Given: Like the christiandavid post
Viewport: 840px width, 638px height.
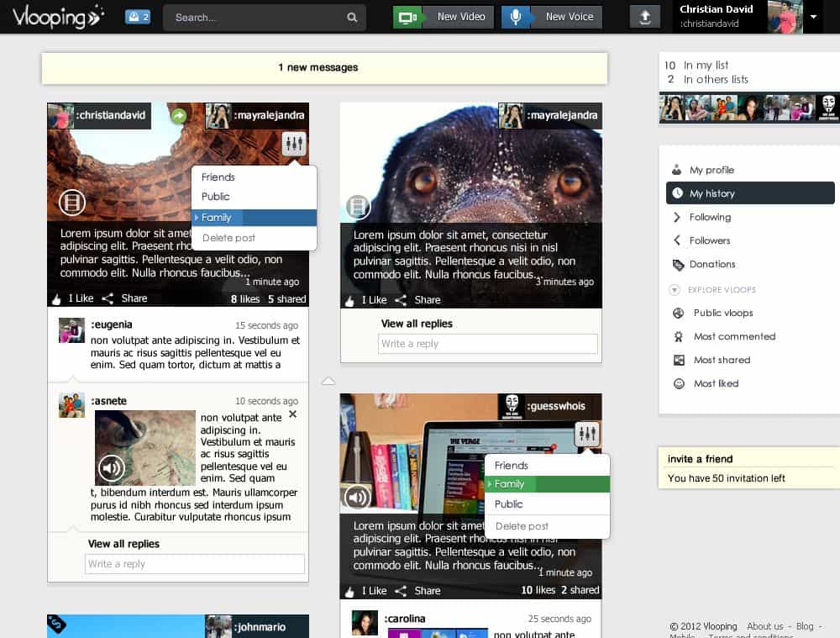Looking at the screenshot, I should tap(73, 298).
